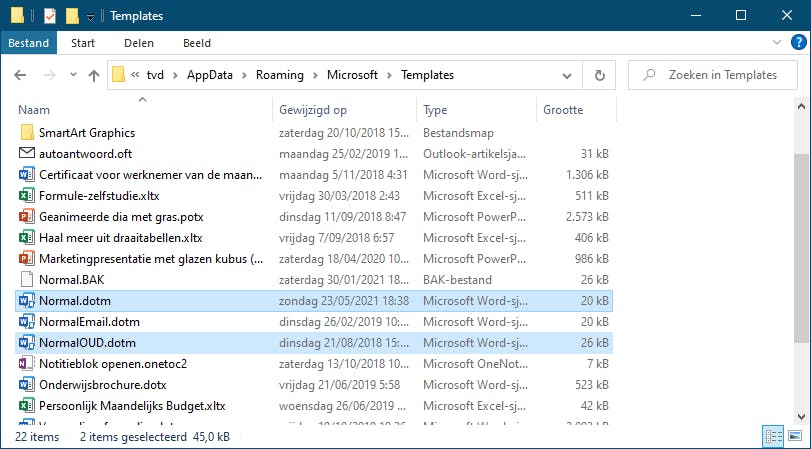Go up one folder level with the arrow

pyautogui.click(x=94, y=75)
